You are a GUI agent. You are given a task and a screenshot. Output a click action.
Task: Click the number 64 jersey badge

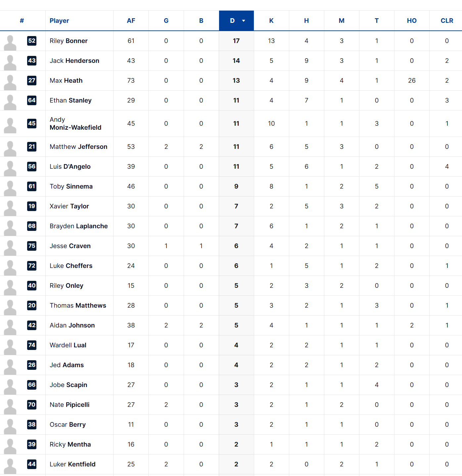(x=32, y=100)
